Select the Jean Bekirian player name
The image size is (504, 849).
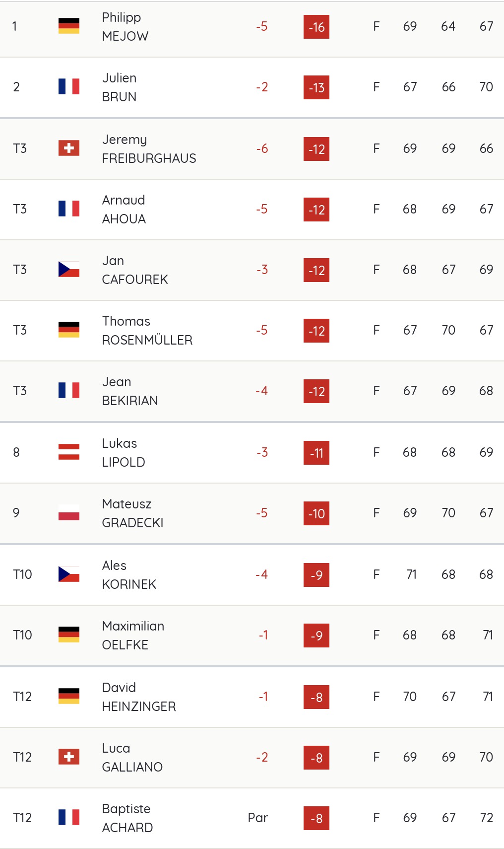point(130,391)
